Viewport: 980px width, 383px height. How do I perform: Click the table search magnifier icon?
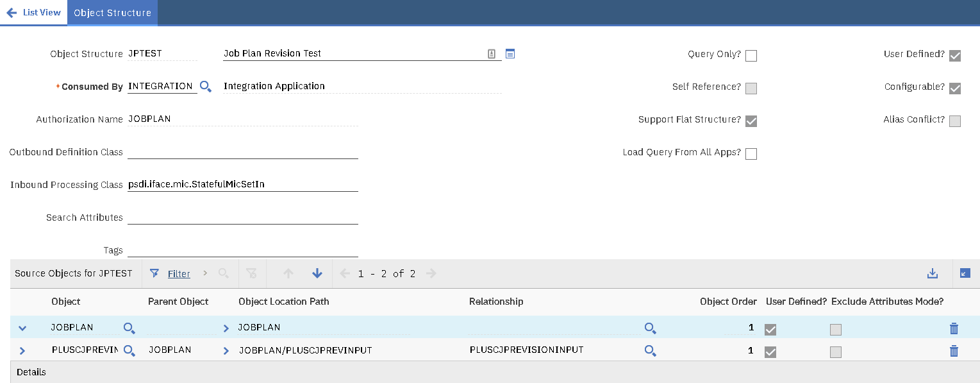point(224,273)
